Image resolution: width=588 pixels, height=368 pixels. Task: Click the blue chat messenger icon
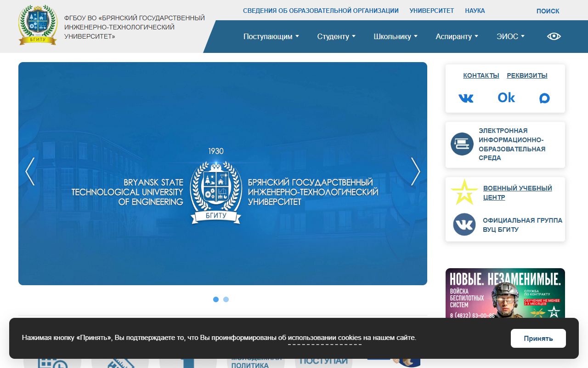pos(544,98)
